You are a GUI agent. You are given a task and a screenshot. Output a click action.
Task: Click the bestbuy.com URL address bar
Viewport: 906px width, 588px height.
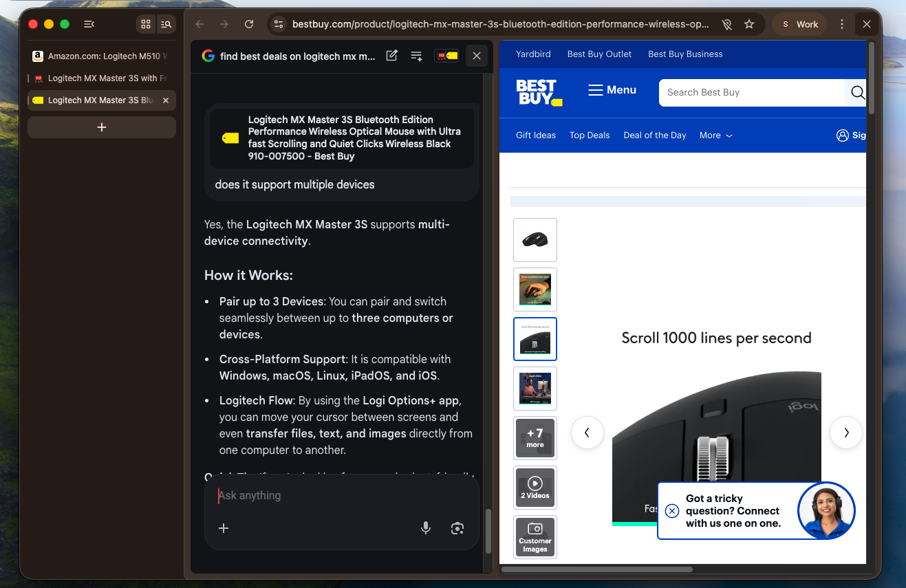pyautogui.click(x=500, y=24)
